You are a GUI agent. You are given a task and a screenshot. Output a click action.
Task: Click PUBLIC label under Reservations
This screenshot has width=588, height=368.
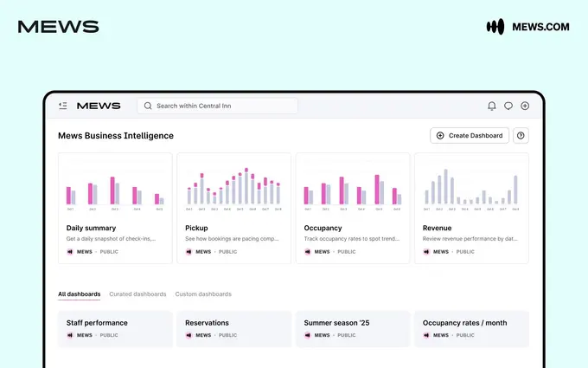click(228, 335)
